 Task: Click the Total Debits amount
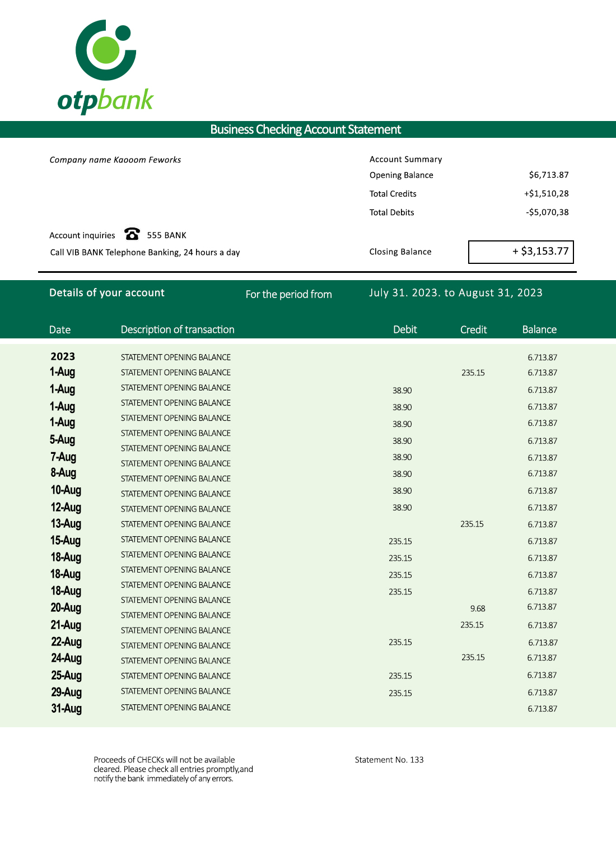point(547,212)
